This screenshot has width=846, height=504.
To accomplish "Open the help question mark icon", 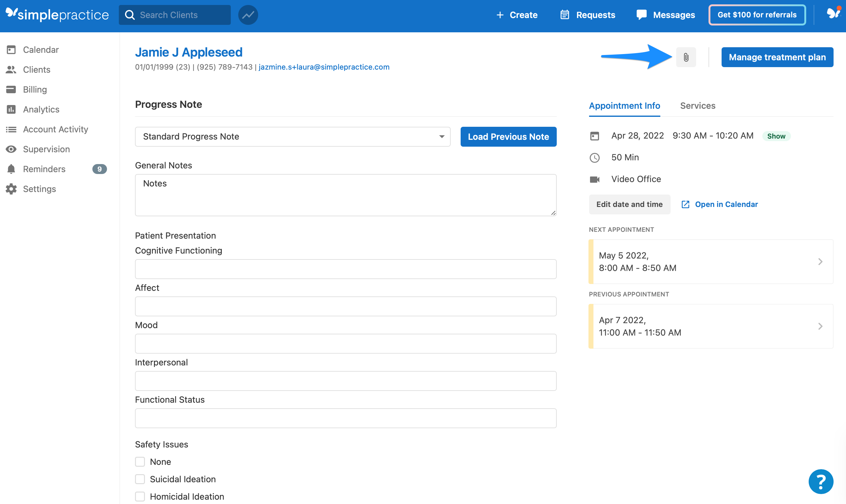I will (x=820, y=481).
